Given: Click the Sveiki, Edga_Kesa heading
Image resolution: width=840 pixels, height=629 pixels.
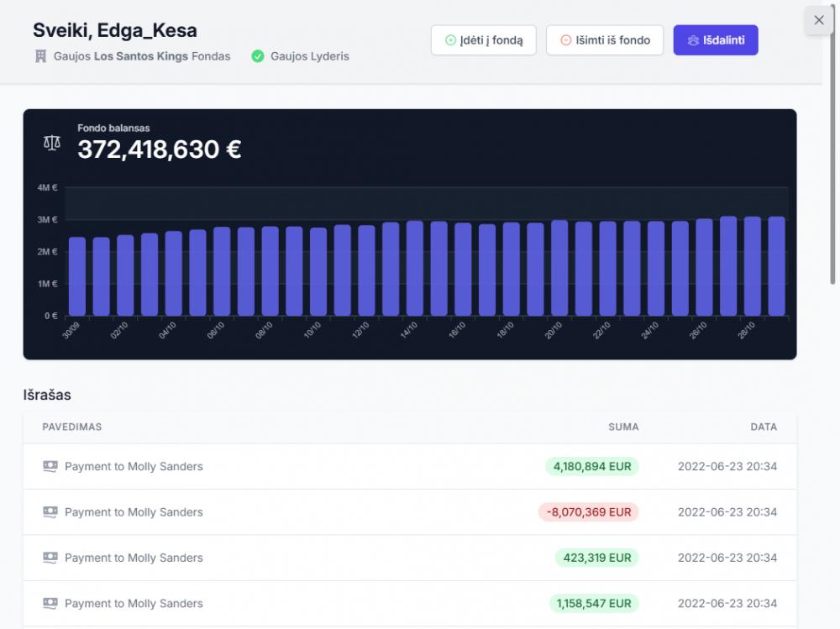Looking at the screenshot, I should pos(114,30).
